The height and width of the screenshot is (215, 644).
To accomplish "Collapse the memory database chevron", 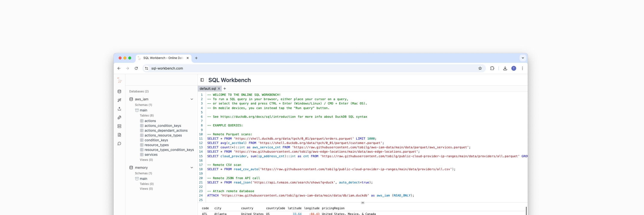I will pyautogui.click(x=192, y=167).
